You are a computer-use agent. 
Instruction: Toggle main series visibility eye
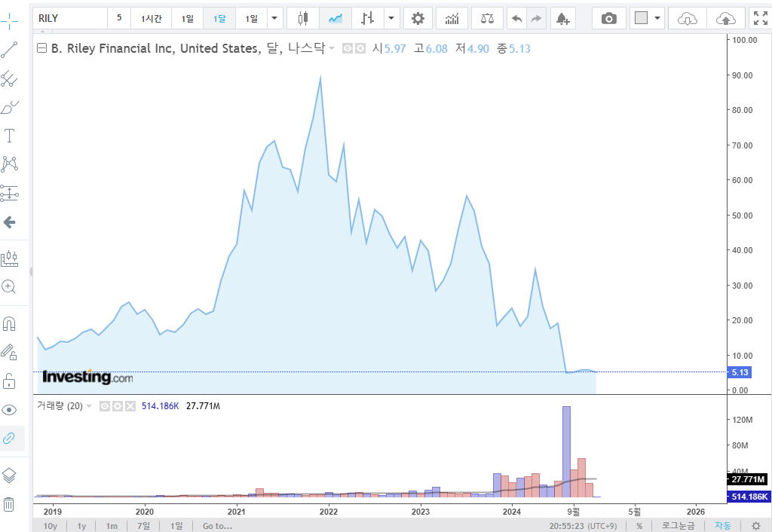tap(348, 48)
